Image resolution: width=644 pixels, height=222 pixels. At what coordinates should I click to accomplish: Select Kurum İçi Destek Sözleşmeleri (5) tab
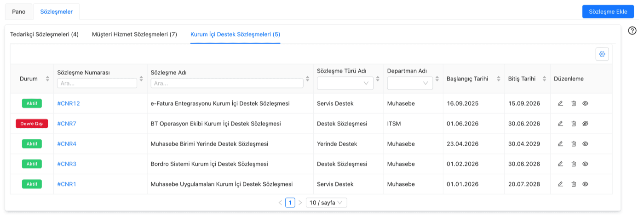(x=236, y=34)
